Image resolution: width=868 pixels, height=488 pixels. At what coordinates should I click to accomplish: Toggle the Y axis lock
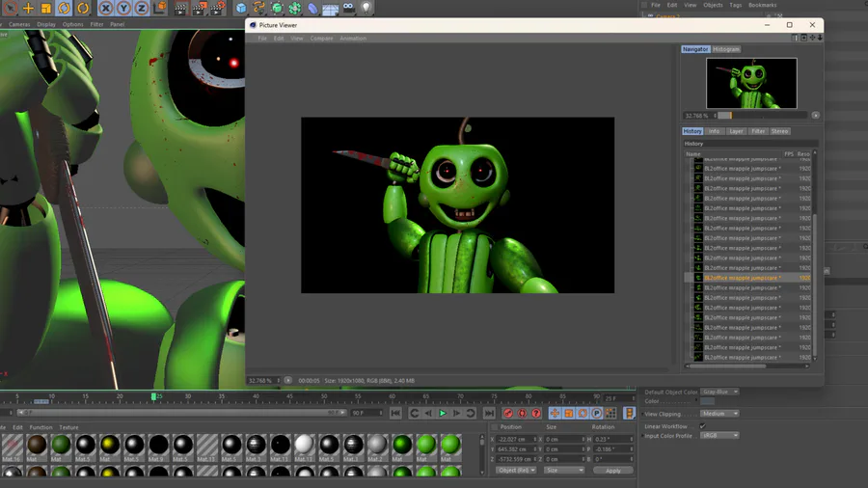[124, 8]
